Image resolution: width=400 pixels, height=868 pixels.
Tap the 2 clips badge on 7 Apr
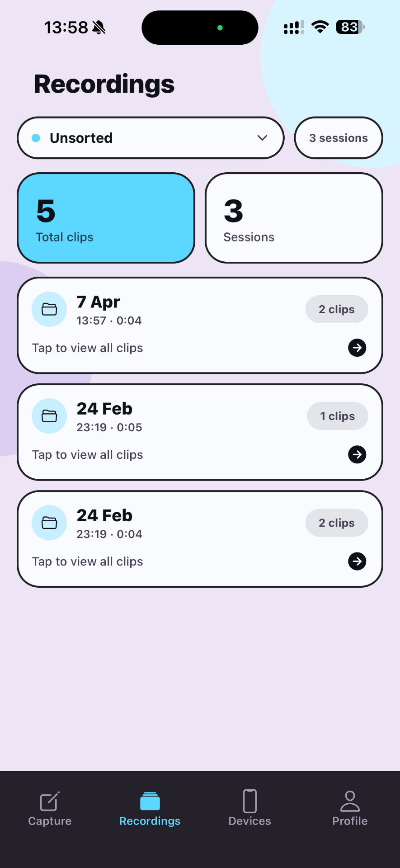337,309
